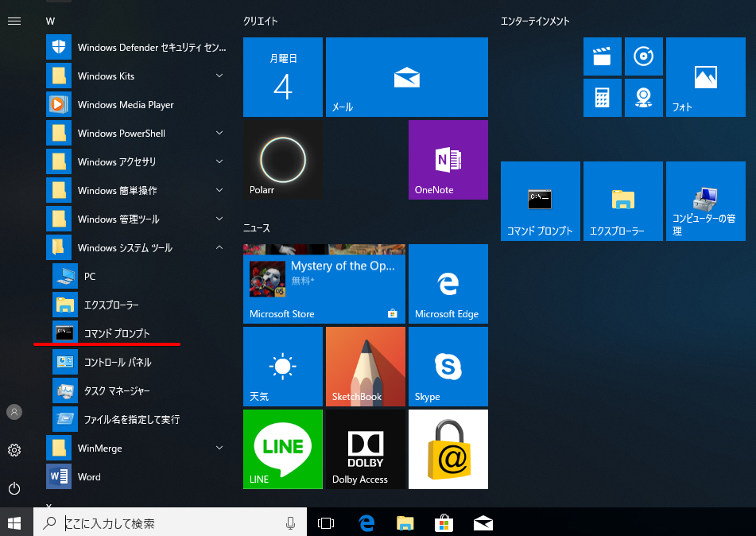Open the Calculator small tile

pos(603,98)
